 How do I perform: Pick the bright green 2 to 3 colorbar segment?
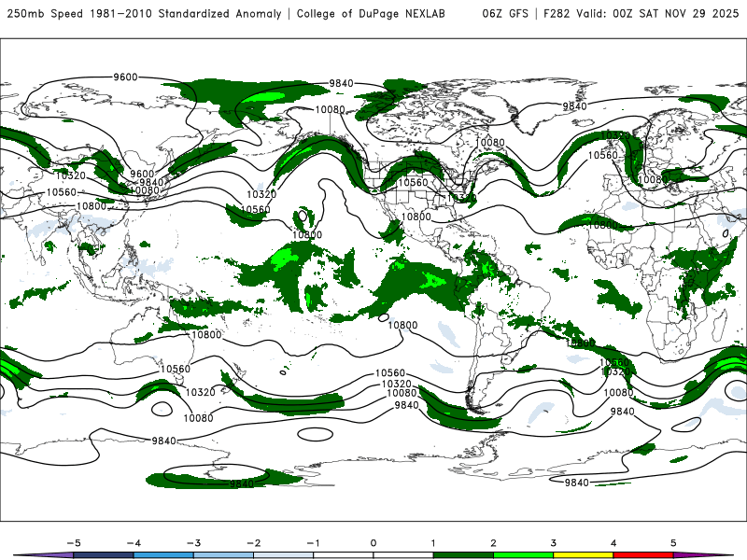tap(523, 555)
